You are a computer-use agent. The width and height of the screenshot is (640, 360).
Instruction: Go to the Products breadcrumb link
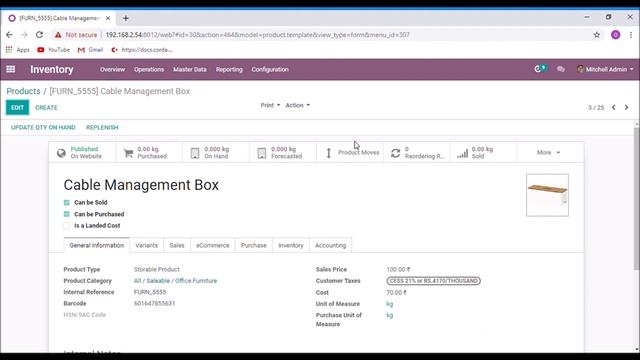pyautogui.click(x=23, y=91)
